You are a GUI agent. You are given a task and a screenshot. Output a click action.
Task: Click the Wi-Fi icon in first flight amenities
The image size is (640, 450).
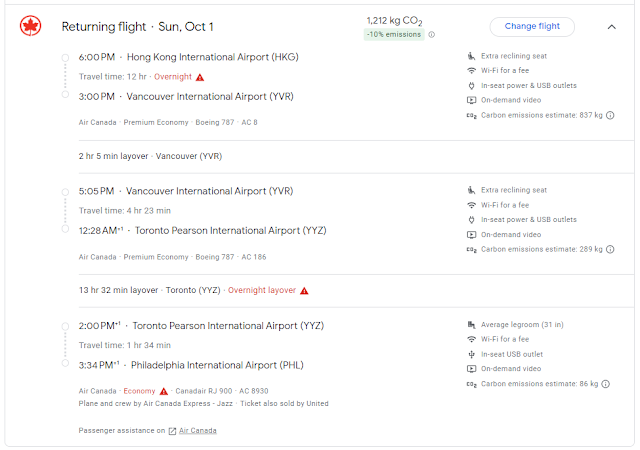click(x=471, y=70)
